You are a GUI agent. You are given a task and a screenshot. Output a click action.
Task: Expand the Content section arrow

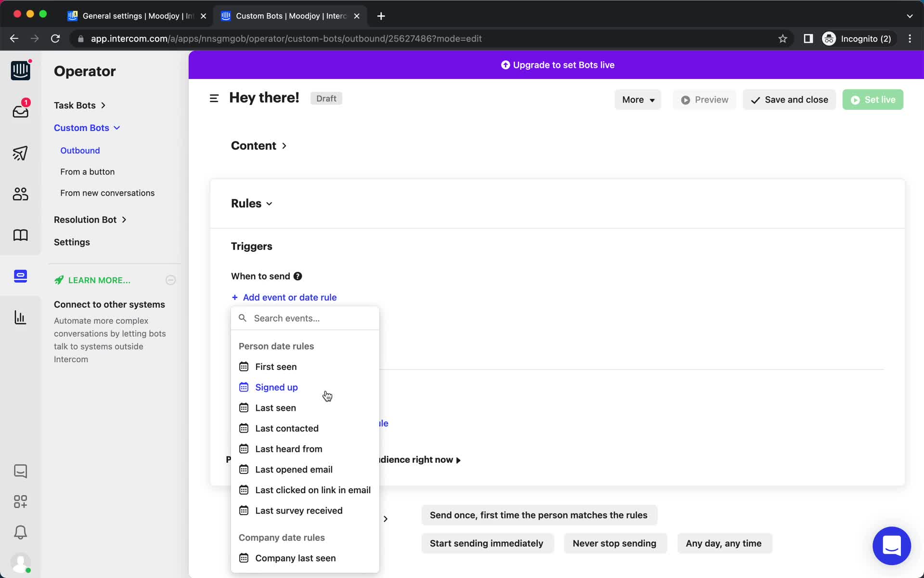[284, 145]
